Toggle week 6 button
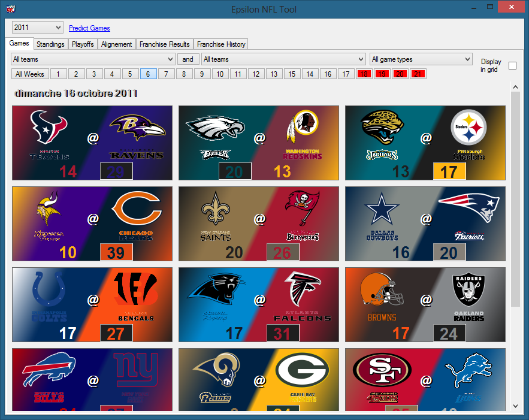 (x=149, y=74)
